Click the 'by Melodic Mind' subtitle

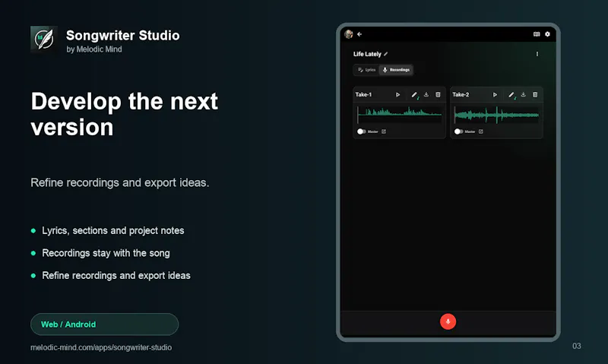[x=93, y=49]
